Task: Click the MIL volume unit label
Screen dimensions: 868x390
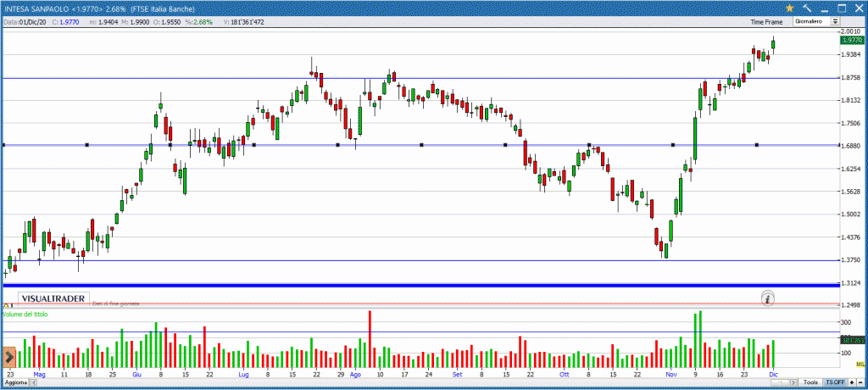Action: (x=860, y=364)
